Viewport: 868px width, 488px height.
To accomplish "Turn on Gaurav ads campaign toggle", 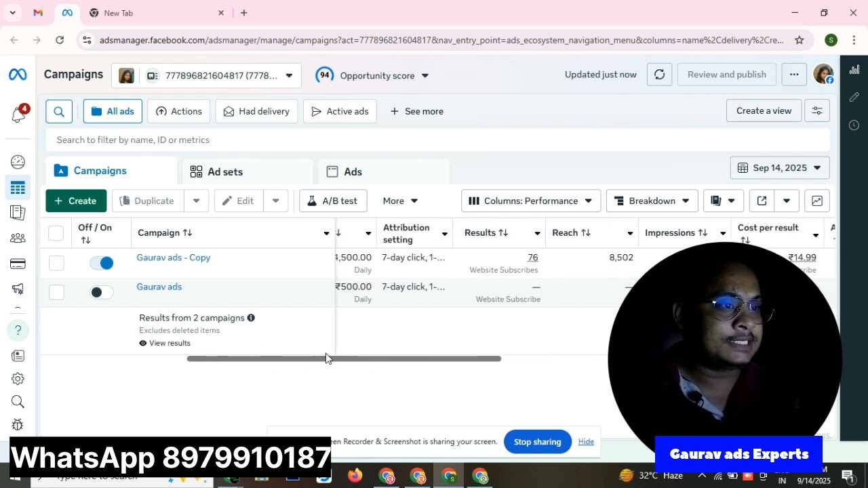I will point(102,292).
